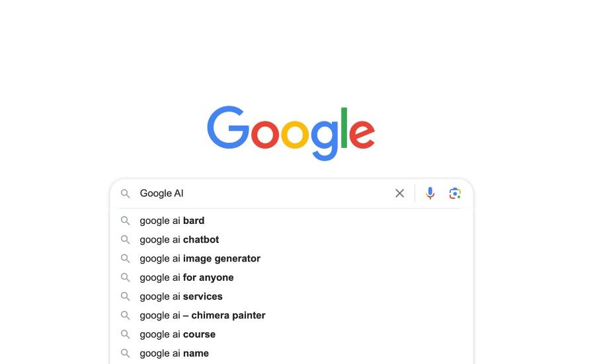Click the magnifier icon in search box

tap(125, 194)
